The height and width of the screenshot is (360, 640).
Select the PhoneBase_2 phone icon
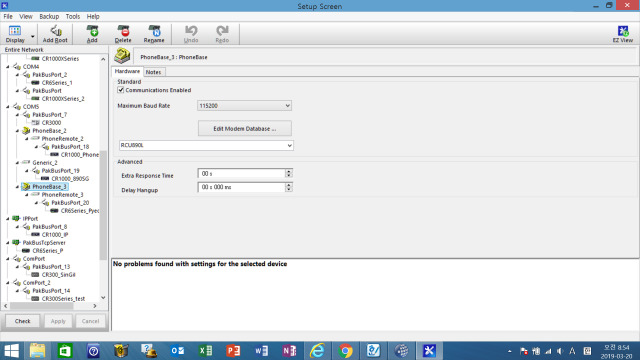pos(26,131)
